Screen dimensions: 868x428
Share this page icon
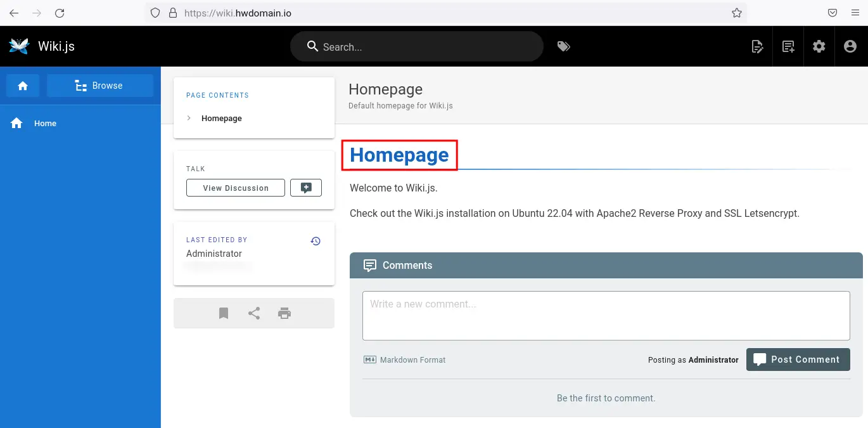[x=254, y=313]
